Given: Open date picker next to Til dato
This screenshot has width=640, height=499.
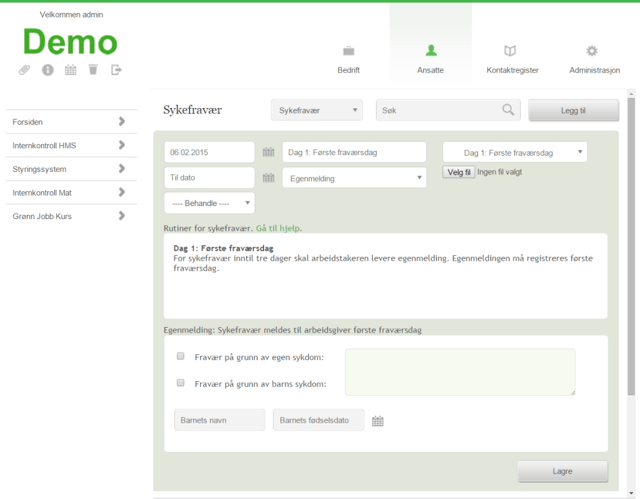Looking at the screenshot, I should tap(268, 178).
